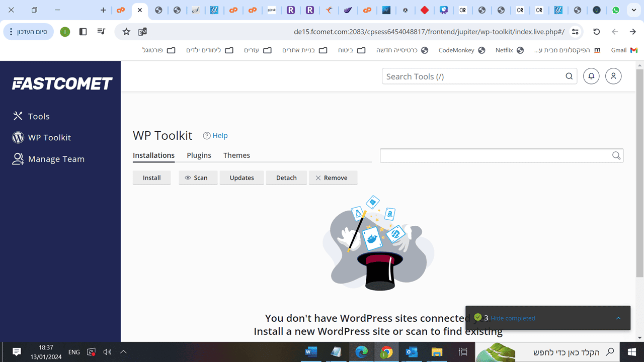The width and height of the screenshot is (644, 362).
Task: Open Microsoft Word from the taskbar
Action: click(x=311, y=352)
